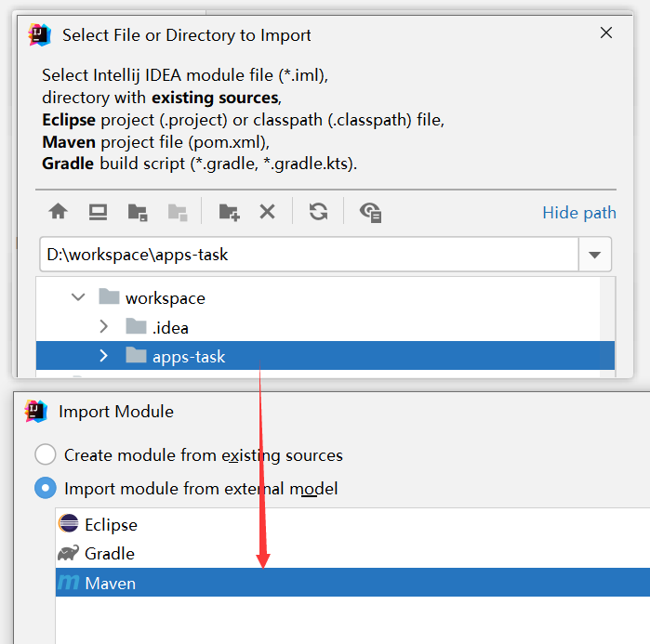
Task: Toggle show hidden files and directories
Action: 371,213
